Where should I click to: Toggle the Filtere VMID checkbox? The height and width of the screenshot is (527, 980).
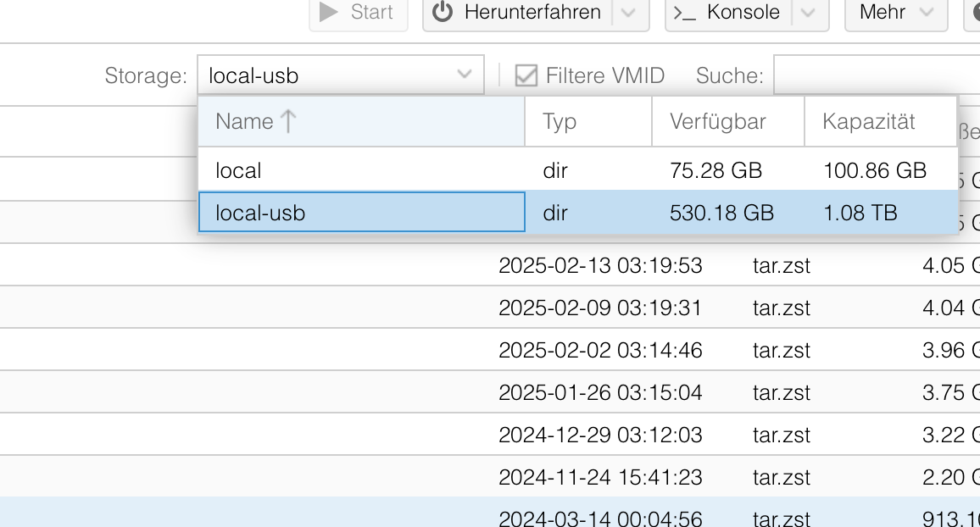tap(526, 75)
